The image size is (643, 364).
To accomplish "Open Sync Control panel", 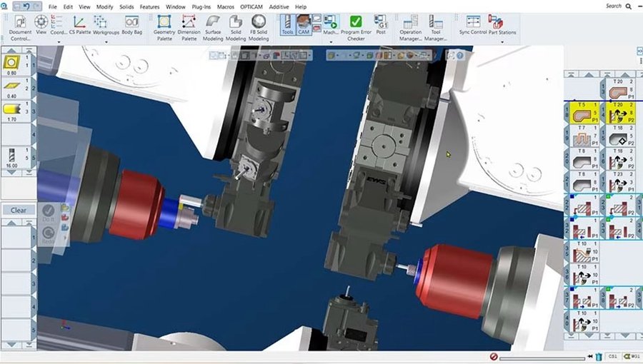I will (x=473, y=24).
